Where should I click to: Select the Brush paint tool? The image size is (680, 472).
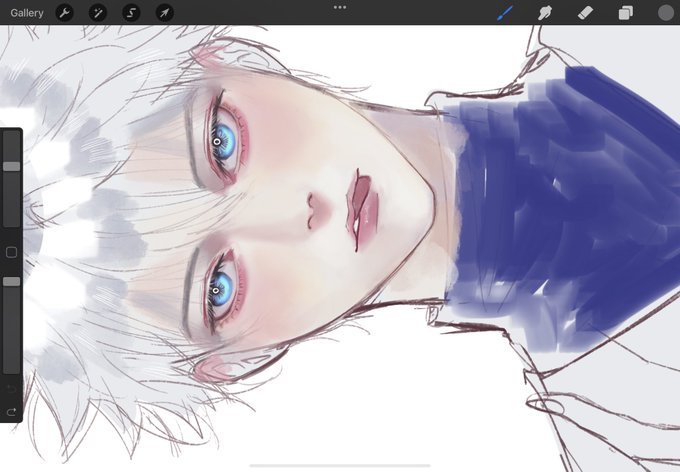coord(505,13)
